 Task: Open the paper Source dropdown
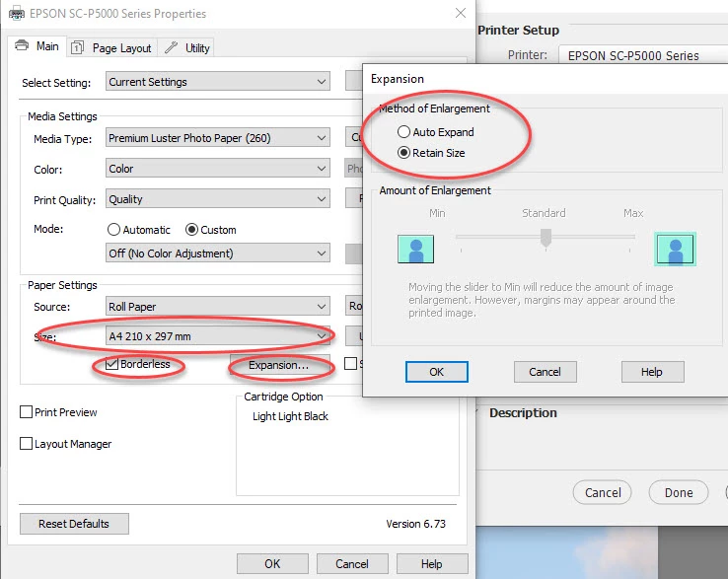tap(218, 307)
